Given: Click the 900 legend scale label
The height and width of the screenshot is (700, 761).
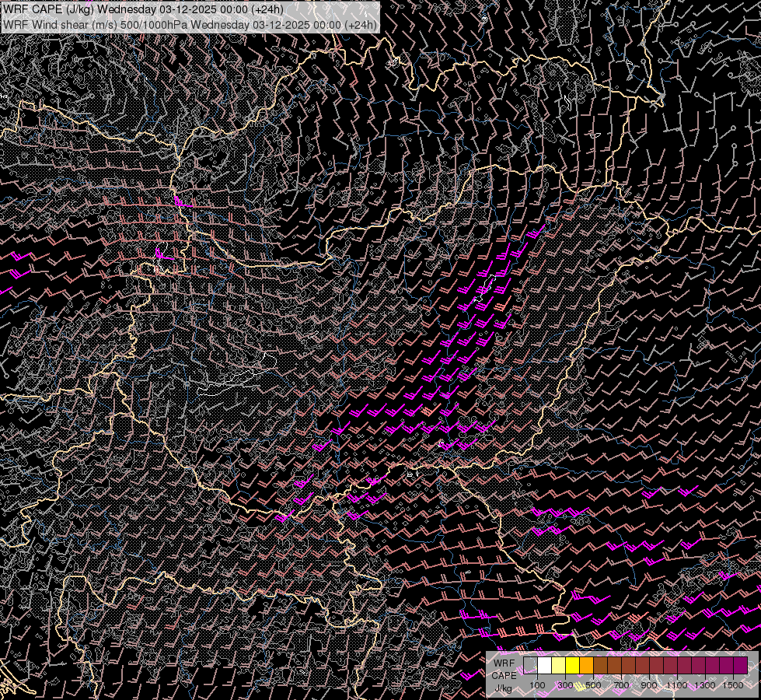Looking at the screenshot, I should [x=649, y=685].
